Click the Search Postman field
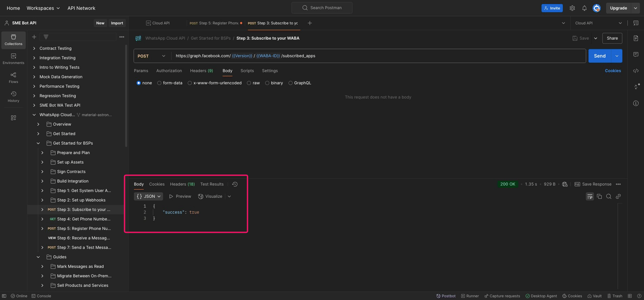The image size is (644, 300). (x=322, y=8)
